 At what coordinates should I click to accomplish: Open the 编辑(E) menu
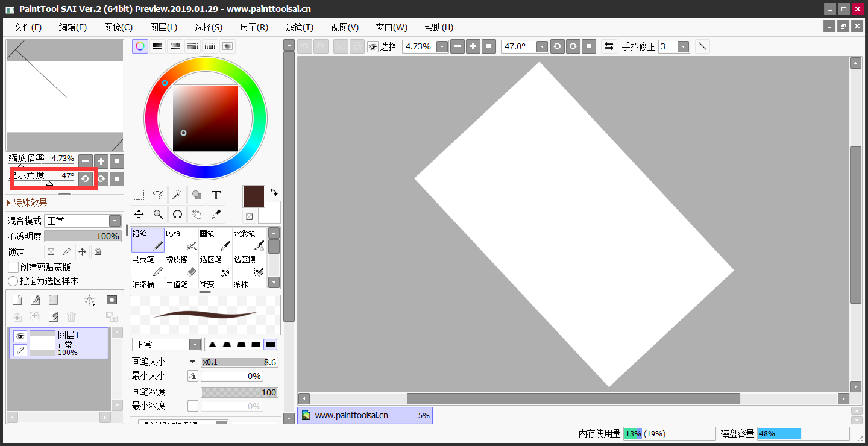[73, 27]
